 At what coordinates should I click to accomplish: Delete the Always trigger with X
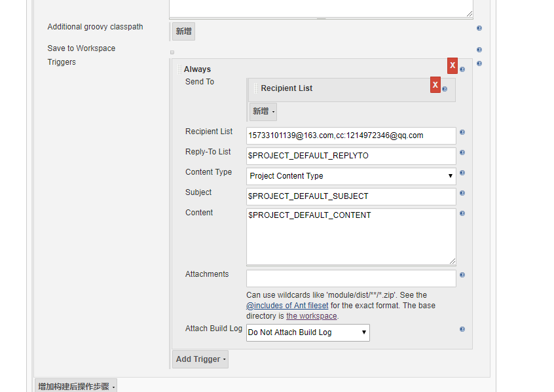452,65
